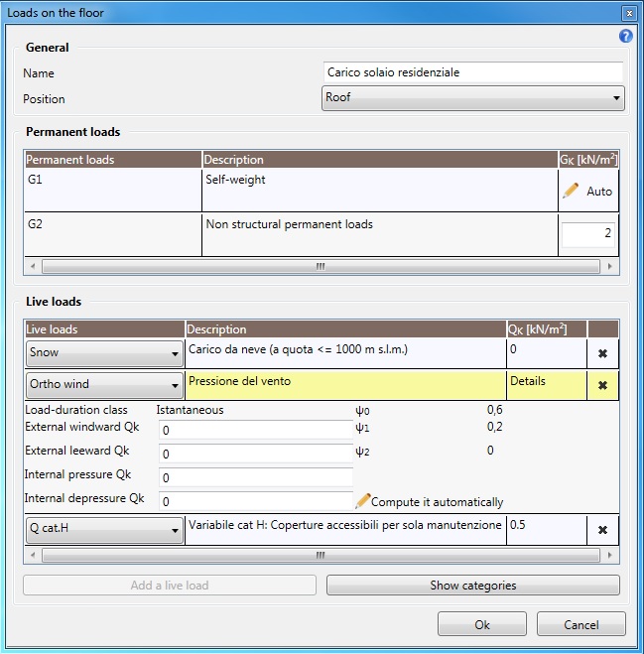Click the ψ1 value 0,2
The width and height of the screenshot is (644, 654).
point(495,427)
